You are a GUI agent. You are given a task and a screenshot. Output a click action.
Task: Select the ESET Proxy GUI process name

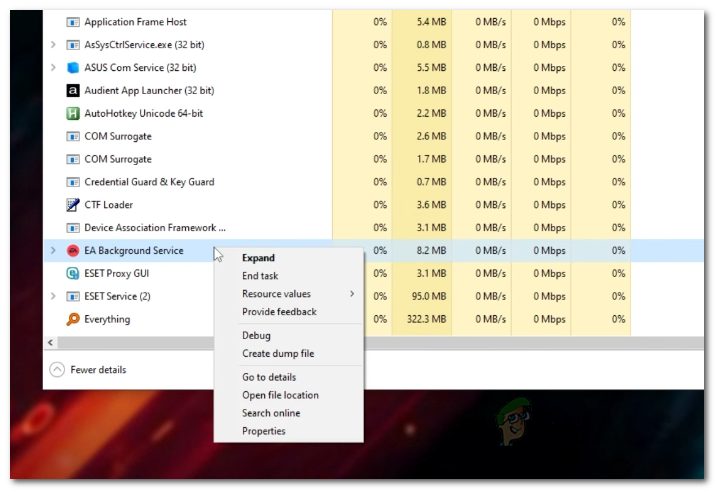(x=117, y=273)
